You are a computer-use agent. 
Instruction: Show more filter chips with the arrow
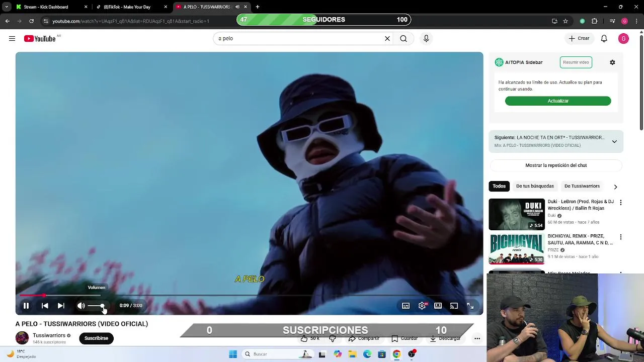615,187
